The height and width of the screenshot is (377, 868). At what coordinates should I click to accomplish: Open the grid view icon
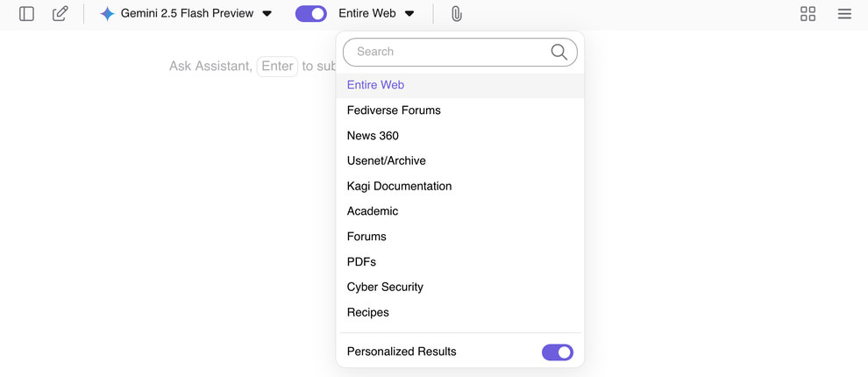point(808,14)
